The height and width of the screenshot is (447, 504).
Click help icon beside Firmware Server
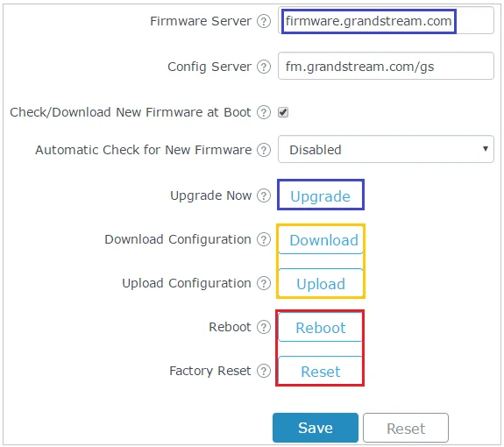click(x=264, y=21)
